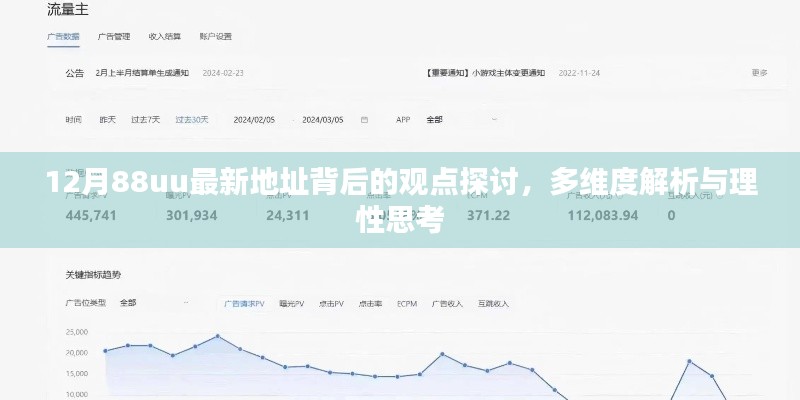Click the 广告位类型 label
This screenshot has width=800, height=400.
coord(86,303)
